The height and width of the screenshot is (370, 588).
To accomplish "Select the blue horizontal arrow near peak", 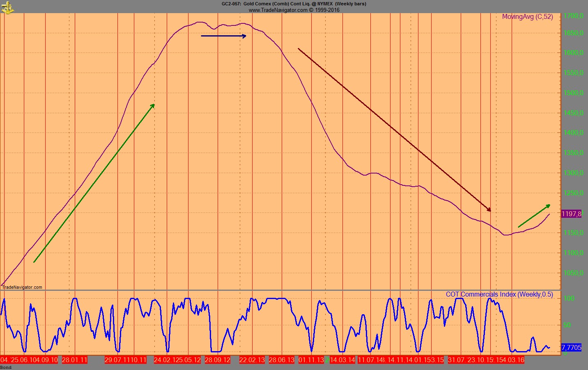I will pos(223,36).
